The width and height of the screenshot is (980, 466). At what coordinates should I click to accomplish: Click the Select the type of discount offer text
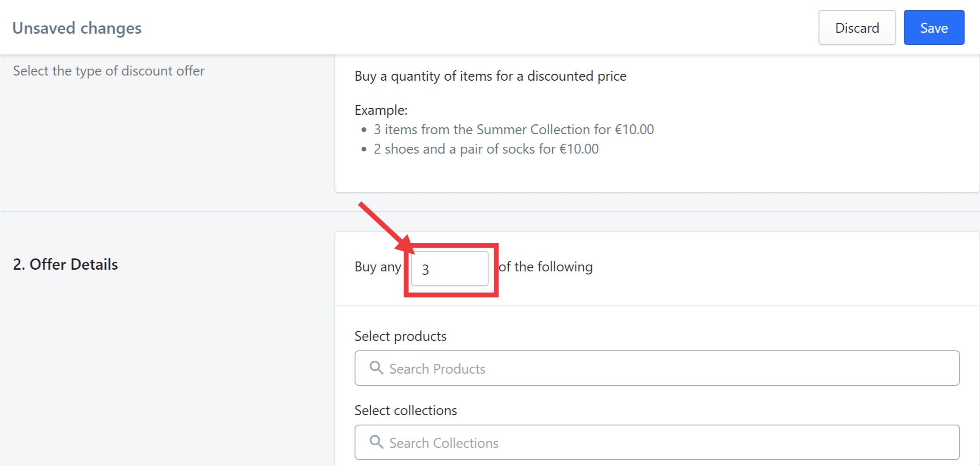pyautogui.click(x=109, y=71)
